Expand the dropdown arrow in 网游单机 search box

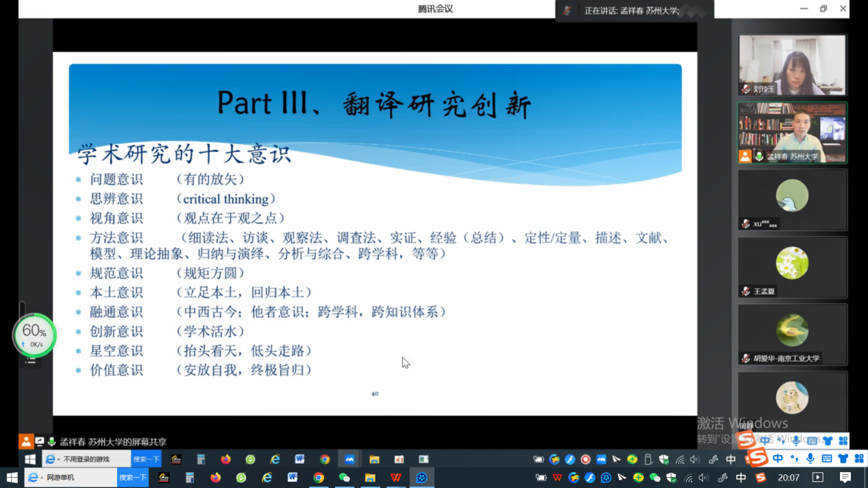coord(41,477)
